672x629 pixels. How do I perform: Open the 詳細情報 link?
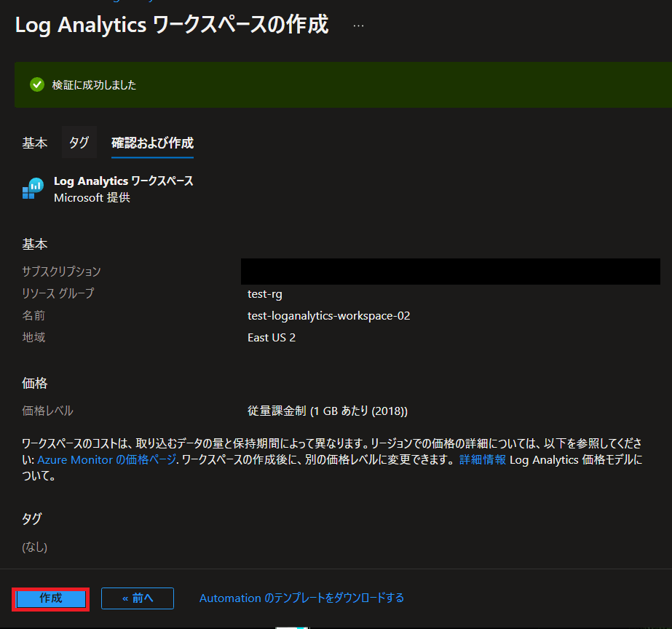click(483, 460)
